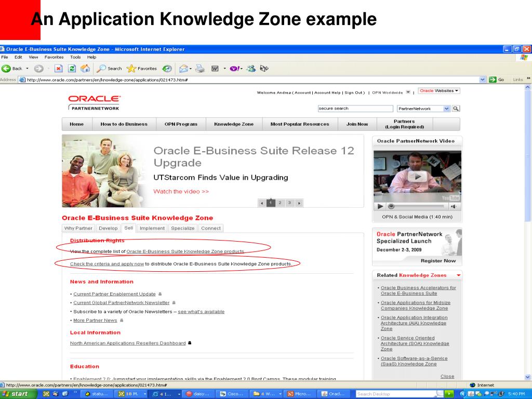
Task: Switch to the Develop tab
Action: (108, 229)
